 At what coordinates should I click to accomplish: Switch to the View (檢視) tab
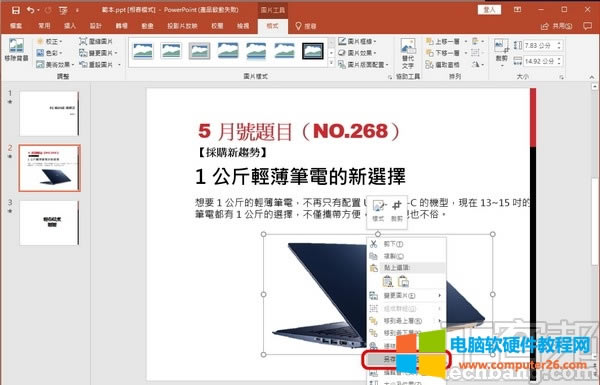[243, 26]
